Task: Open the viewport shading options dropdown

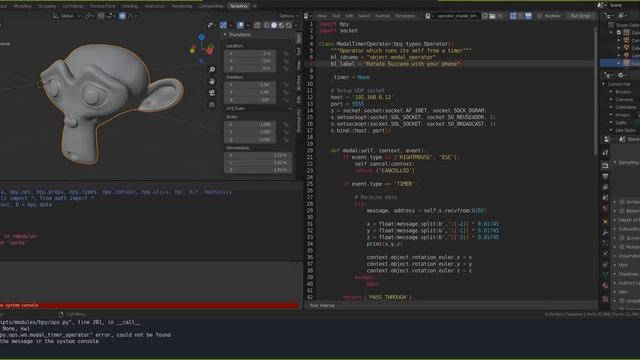Action: click(296, 25)
